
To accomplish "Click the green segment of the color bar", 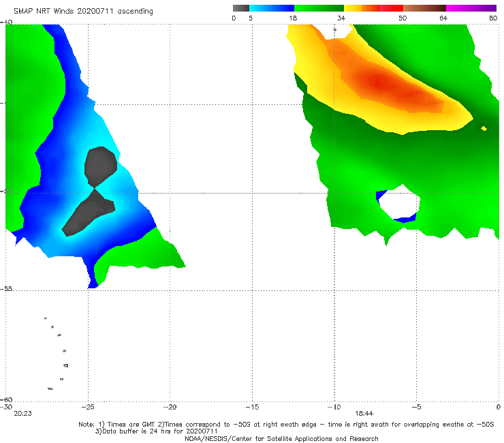I will [319, 8].
